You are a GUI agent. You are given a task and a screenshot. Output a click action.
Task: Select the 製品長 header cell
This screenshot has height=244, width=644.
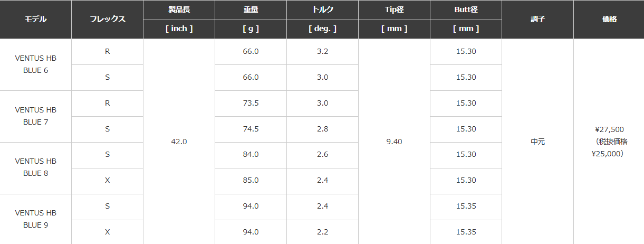(x=179, y=10)
